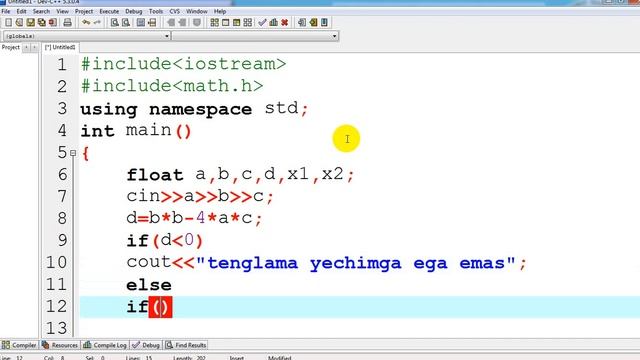Click the Compile & Run toolbar icon
640x360 pixels.
point(237,22)
